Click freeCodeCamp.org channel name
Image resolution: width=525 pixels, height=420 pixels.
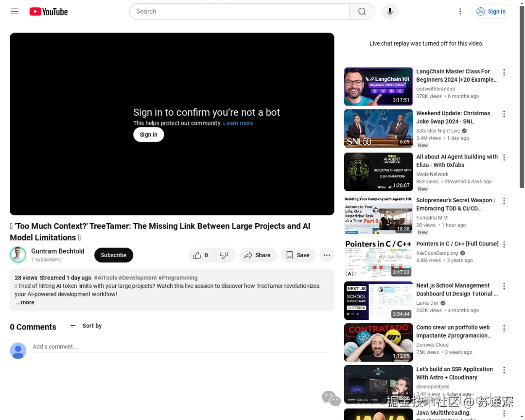coord(437,253)
